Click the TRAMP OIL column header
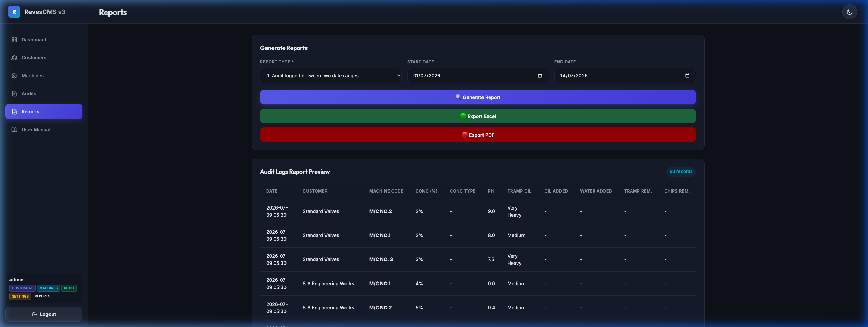The width and height of the screenshot is (868, 327). tap(519, 191)
